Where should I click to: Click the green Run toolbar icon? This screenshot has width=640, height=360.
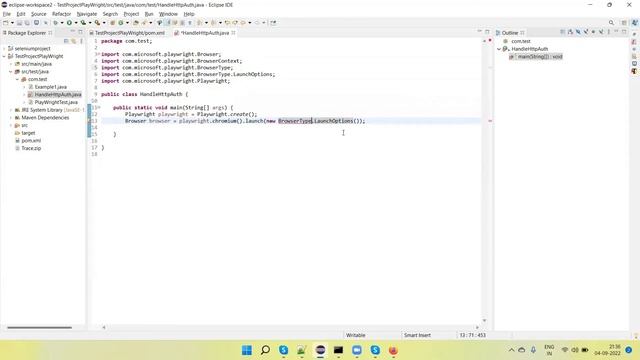[69, 23]
